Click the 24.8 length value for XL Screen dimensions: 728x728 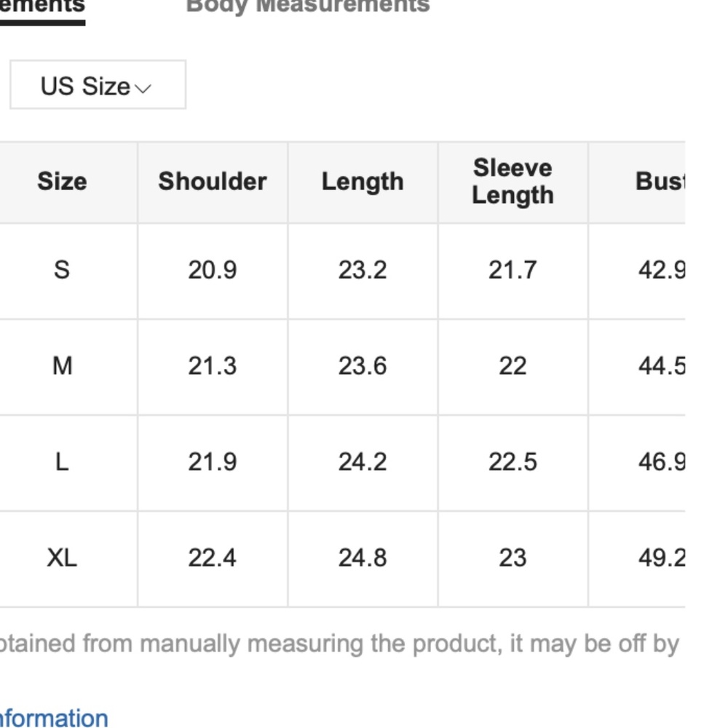pyautogui.click(x=363, y=558)
